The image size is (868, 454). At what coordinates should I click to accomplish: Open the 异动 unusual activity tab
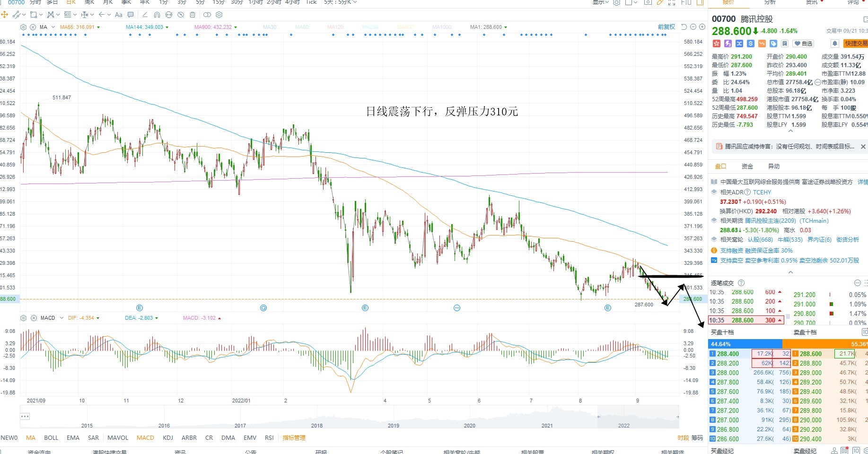click(774, 166)
